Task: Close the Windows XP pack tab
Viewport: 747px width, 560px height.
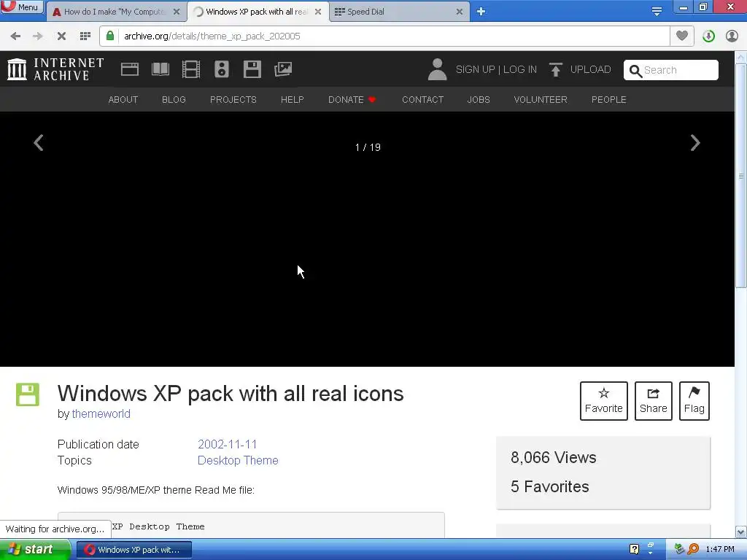Action: 318,12
